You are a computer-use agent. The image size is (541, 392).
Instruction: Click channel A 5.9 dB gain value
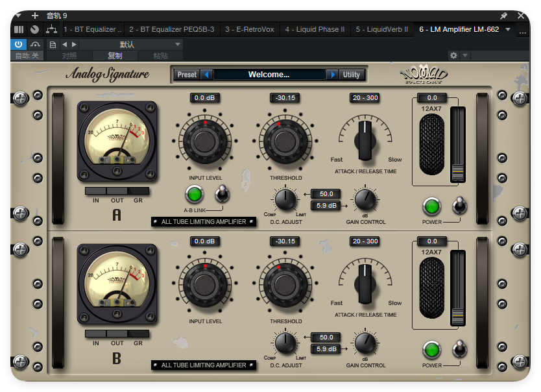pos(326,206)
